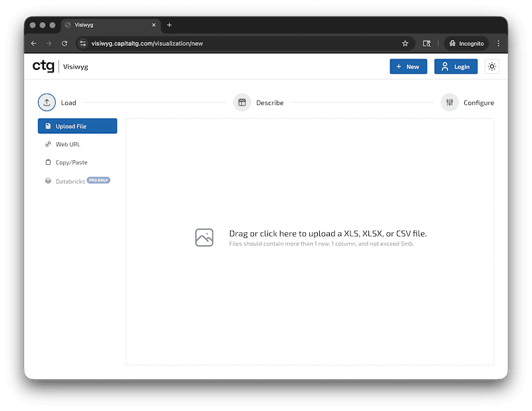Select the Describe step label
532x411 pixels.
tap(270, 102)
